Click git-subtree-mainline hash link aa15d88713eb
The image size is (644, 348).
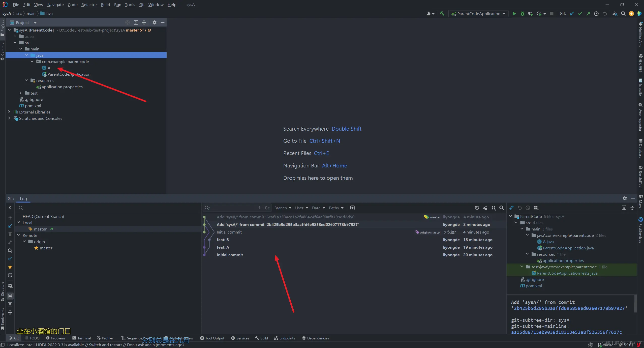click(x=566, y=332)
